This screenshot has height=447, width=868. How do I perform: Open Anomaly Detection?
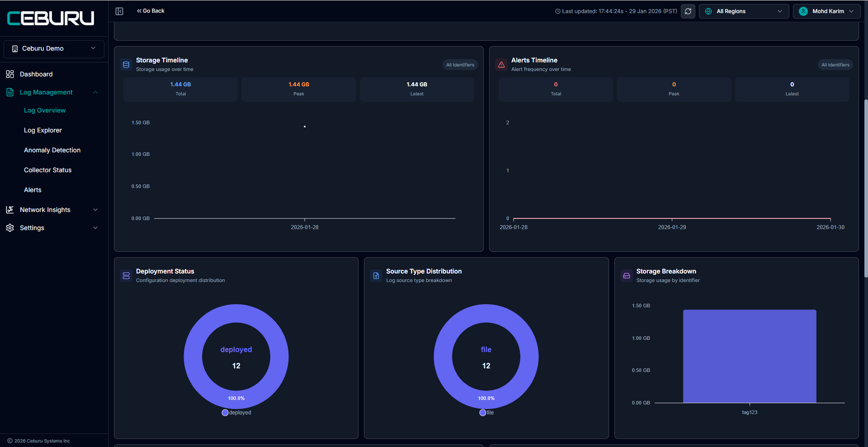click(x=52, y=150)
